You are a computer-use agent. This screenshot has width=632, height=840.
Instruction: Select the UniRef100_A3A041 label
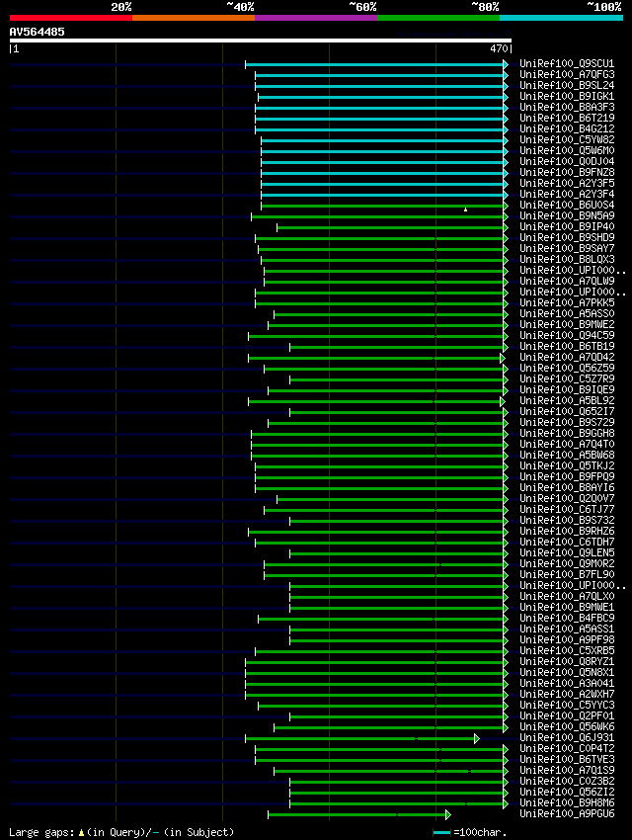[567, 684]
